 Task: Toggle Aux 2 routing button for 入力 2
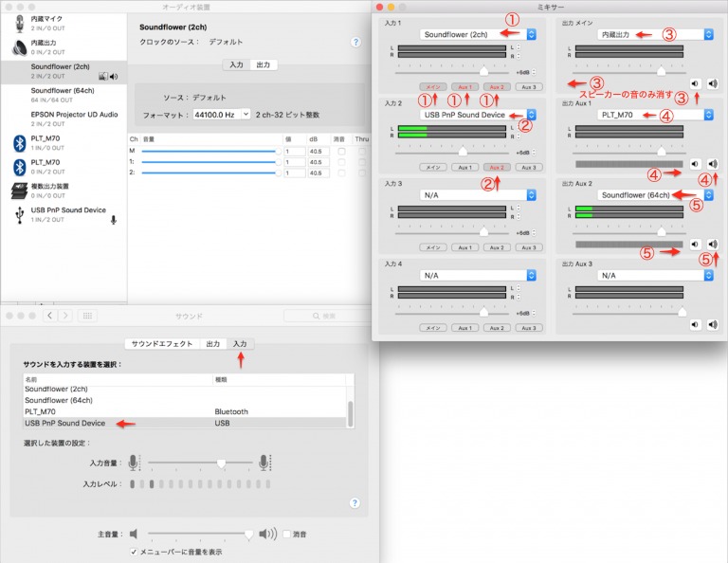pos(497,167)
